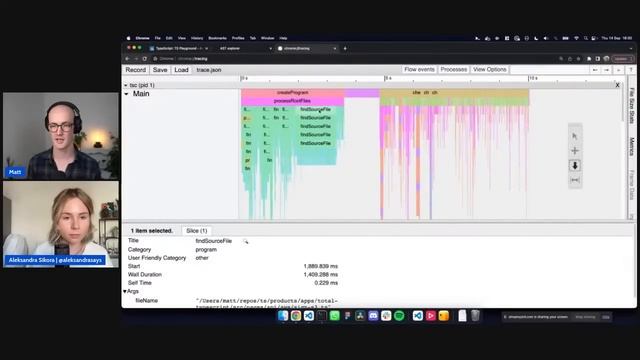Click Hide in the screen share bar
This screenshot has width=640, height=360.
(x=606, y=317)
